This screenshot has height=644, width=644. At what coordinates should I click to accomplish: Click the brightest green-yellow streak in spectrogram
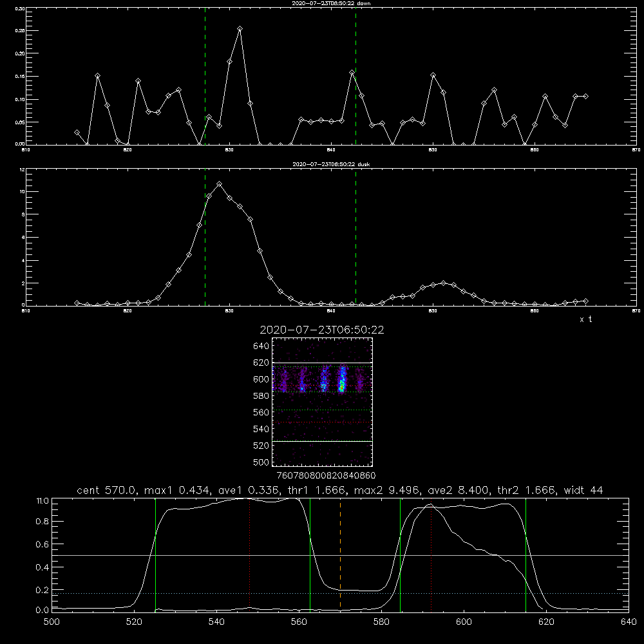[342, 381]
